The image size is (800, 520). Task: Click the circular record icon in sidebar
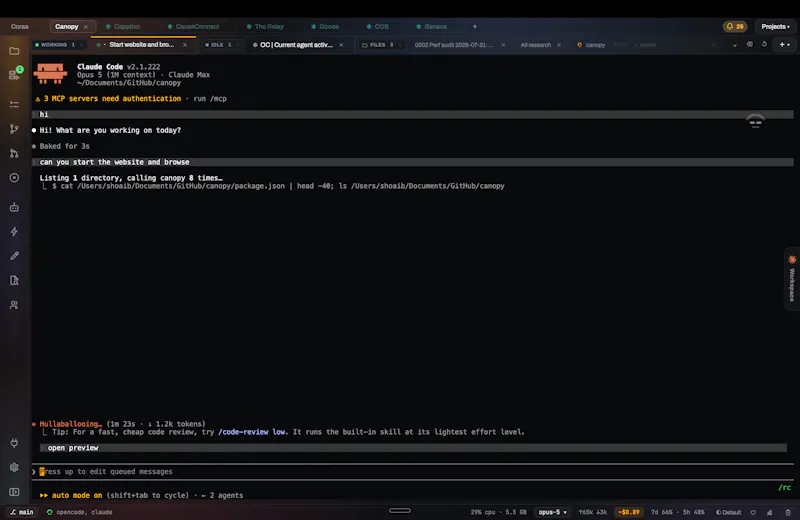14,178
